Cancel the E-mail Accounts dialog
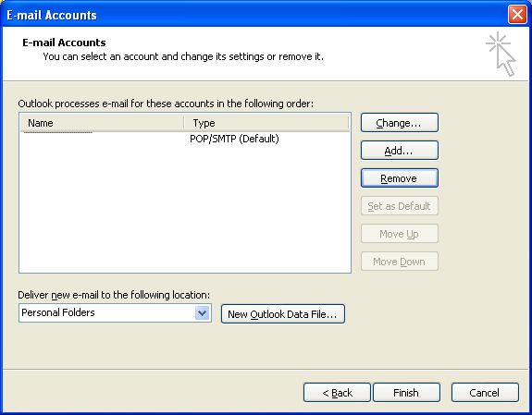 point(485,393)
